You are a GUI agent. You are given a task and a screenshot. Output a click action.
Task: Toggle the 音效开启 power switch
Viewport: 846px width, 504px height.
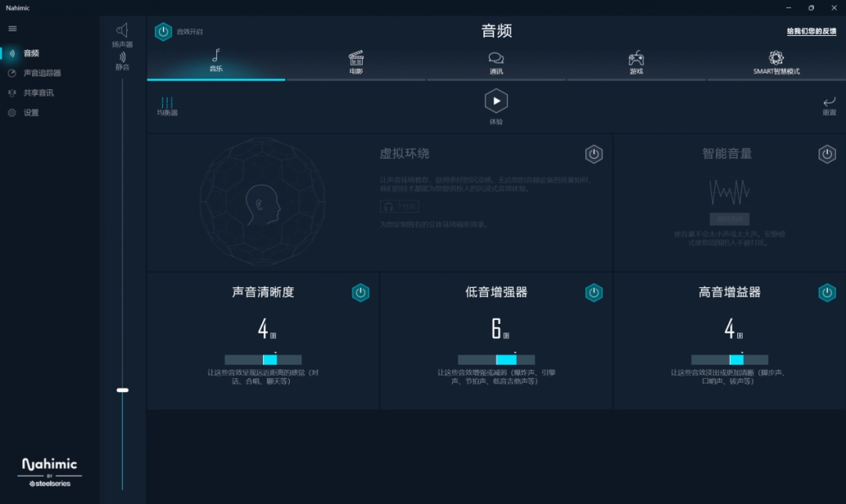pos(164,32)
